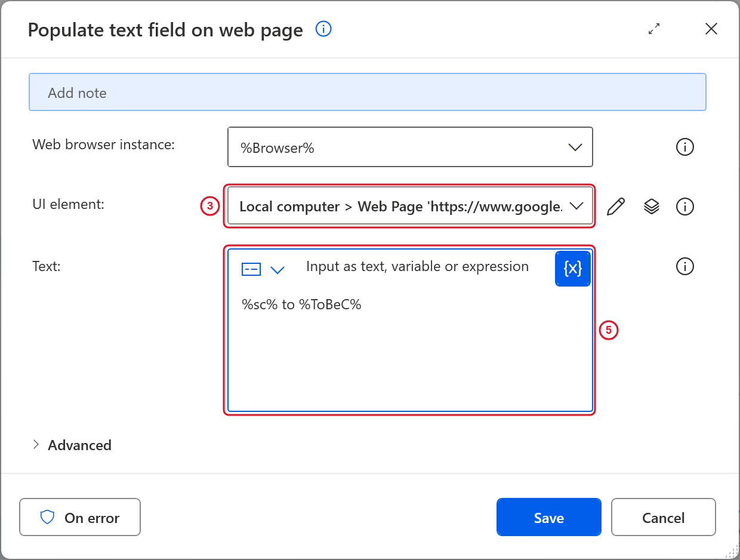Close the Populate text field dialog
Screen dimensions: 740x560
[x=711, y=29]
